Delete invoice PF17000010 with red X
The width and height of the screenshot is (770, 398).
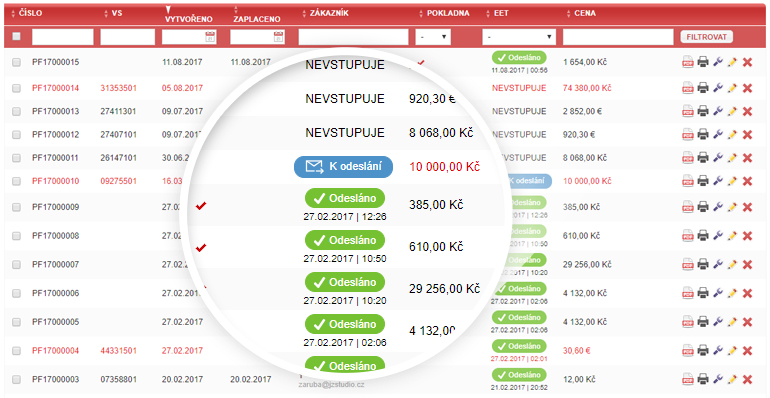click(747, 181)
